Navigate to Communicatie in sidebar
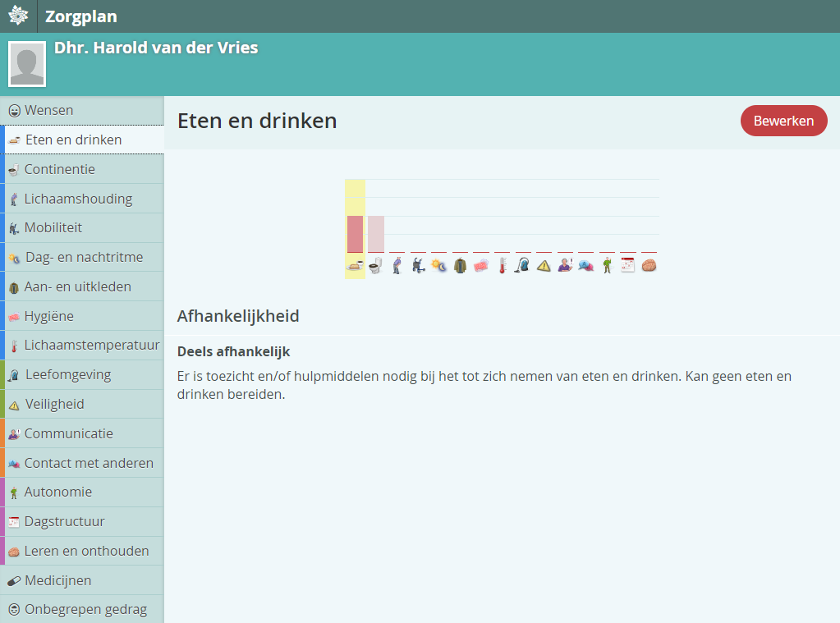 point(68,433)
